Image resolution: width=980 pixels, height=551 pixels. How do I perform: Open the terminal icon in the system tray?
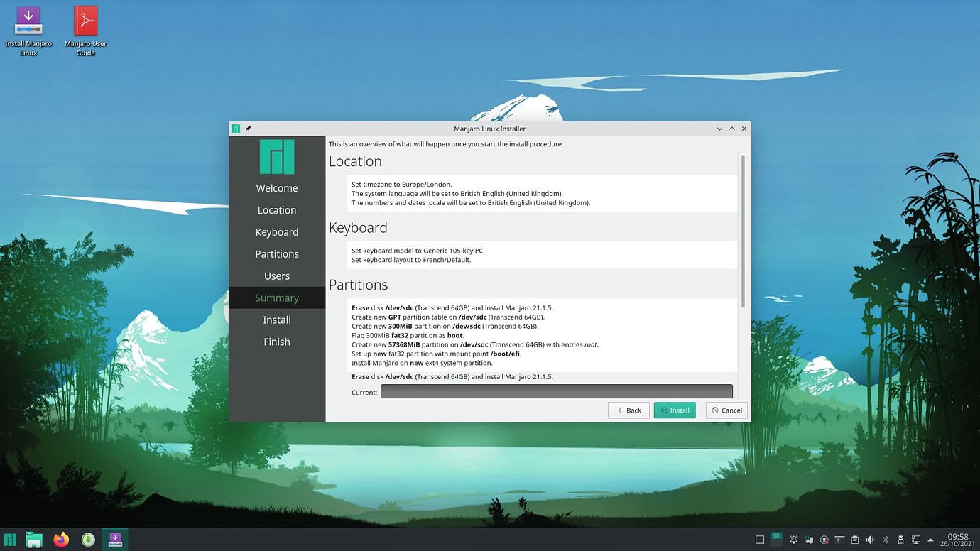pos(838,540)
